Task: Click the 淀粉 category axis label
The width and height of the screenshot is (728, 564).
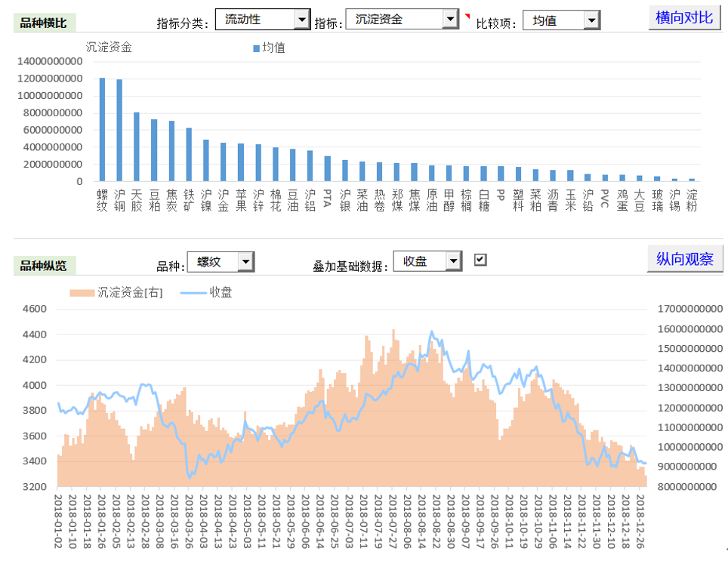Action: [692, 199]
